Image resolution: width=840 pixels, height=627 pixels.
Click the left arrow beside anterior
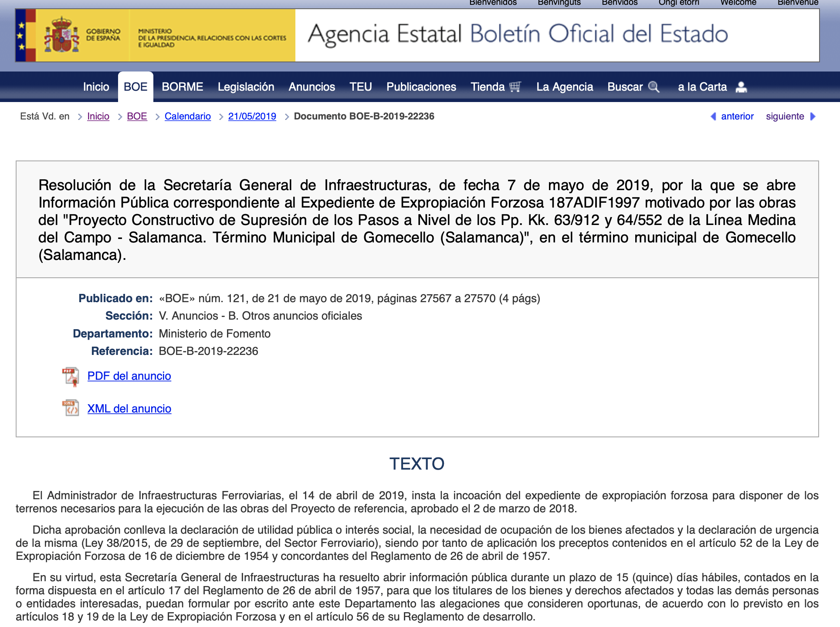[x=713, y=116]
